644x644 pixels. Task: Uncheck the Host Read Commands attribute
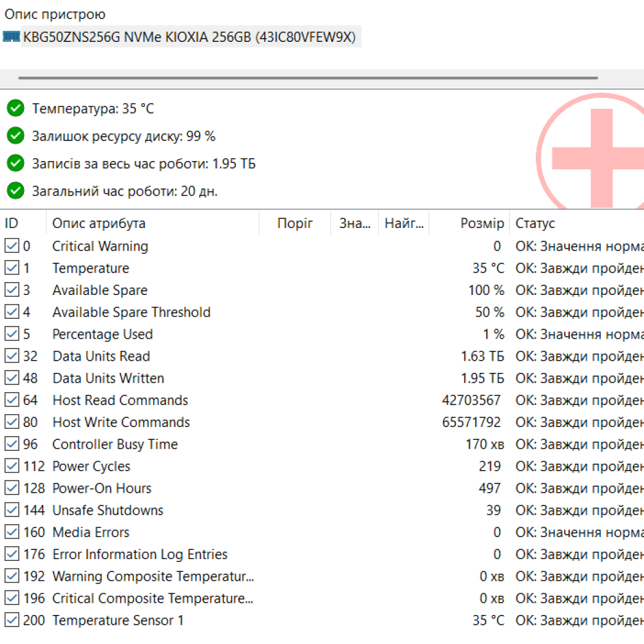coord(11,400)
